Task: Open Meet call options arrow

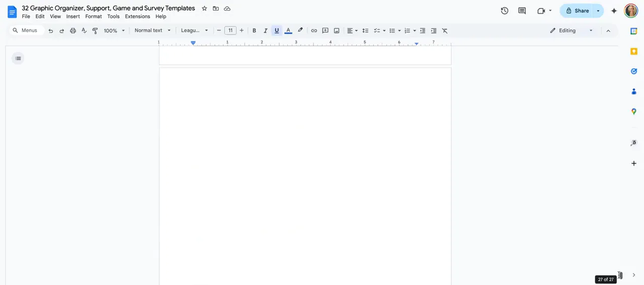Action: pos(550,11)
